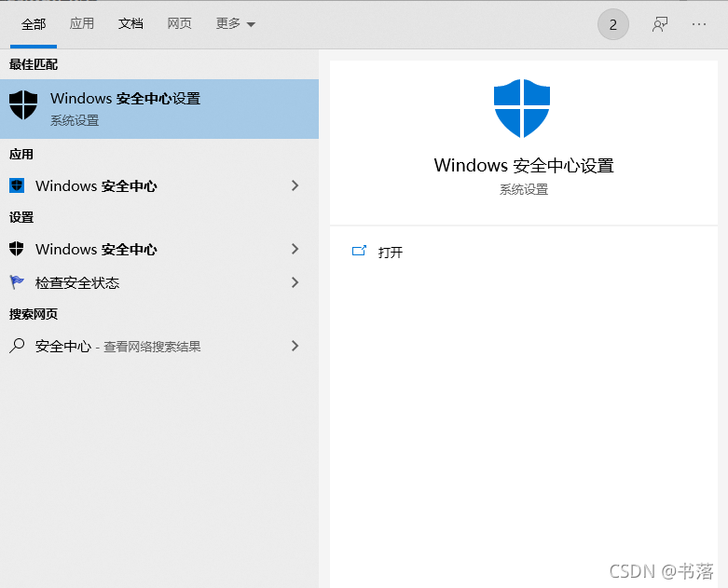Switch to the 应用 tab

point(82,23)
